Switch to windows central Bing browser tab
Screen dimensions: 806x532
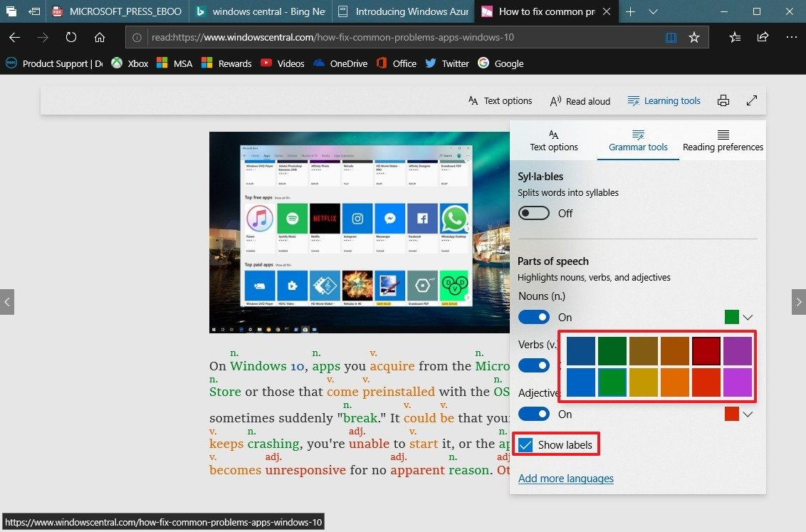[260, 11]
